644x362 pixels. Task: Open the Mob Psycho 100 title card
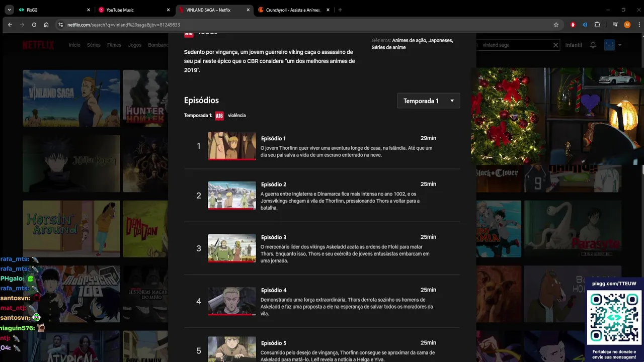click(71, 294)
